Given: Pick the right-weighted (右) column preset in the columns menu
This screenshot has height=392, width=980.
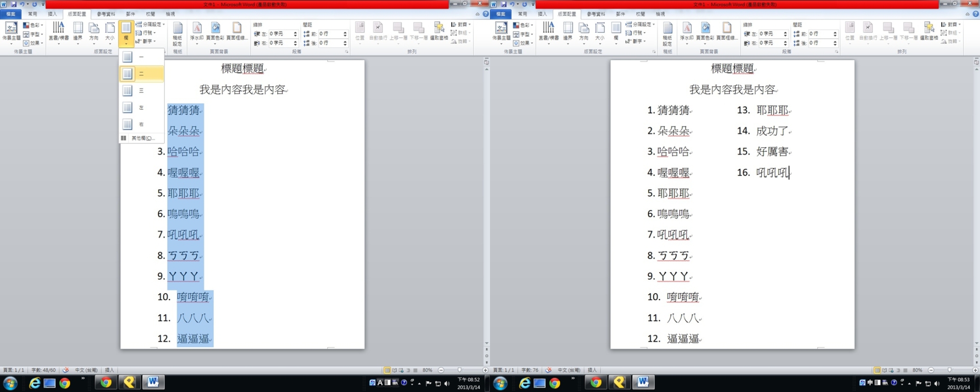Looking at the screenshot, I should (141, 124).
